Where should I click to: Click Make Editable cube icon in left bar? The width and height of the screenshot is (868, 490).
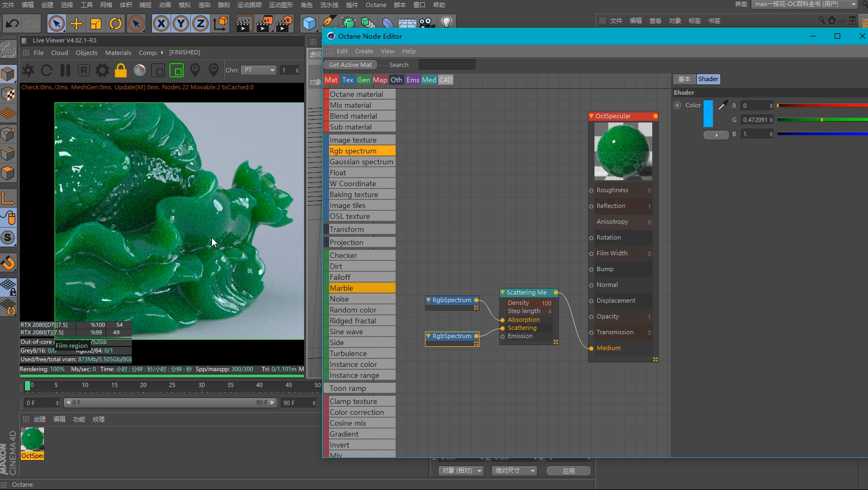click(8, 73)
